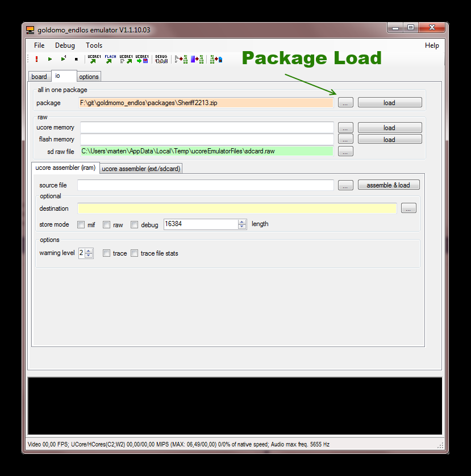This screenshot has width=471, height=476.
Task: Browse for sd raw file
Action: 345,151
